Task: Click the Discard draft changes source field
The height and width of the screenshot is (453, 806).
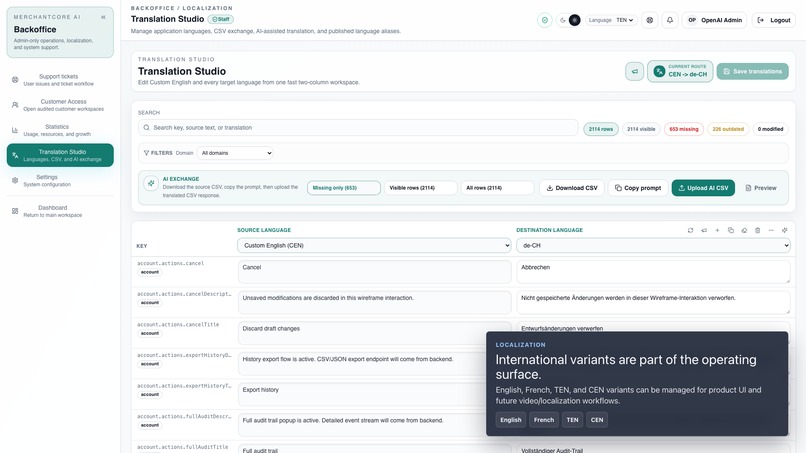Action: (374, 333)
